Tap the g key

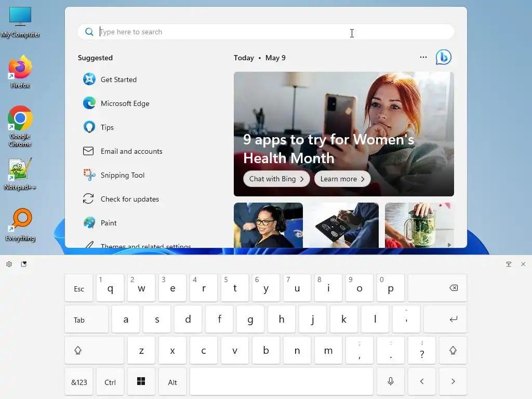coord(250,320)
